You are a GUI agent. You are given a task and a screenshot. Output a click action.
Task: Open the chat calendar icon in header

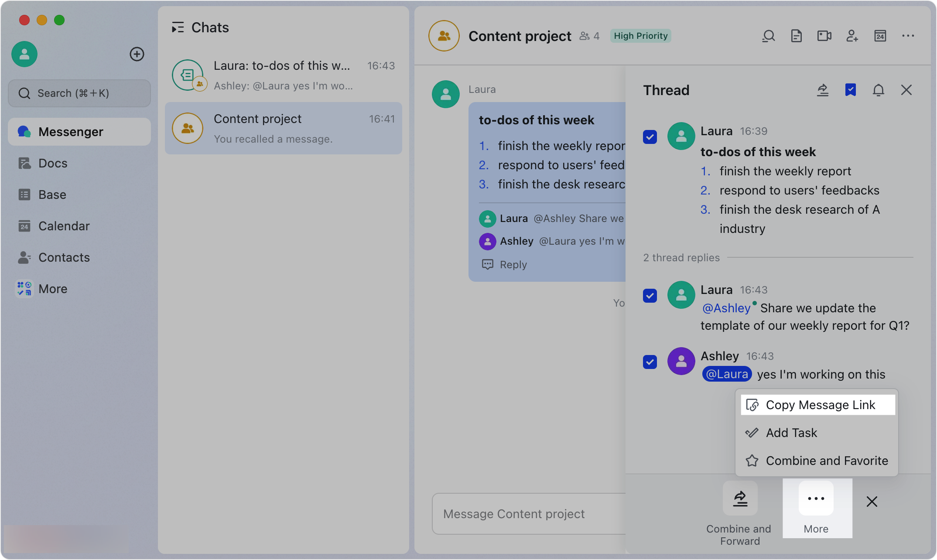[x=880, y=36]
